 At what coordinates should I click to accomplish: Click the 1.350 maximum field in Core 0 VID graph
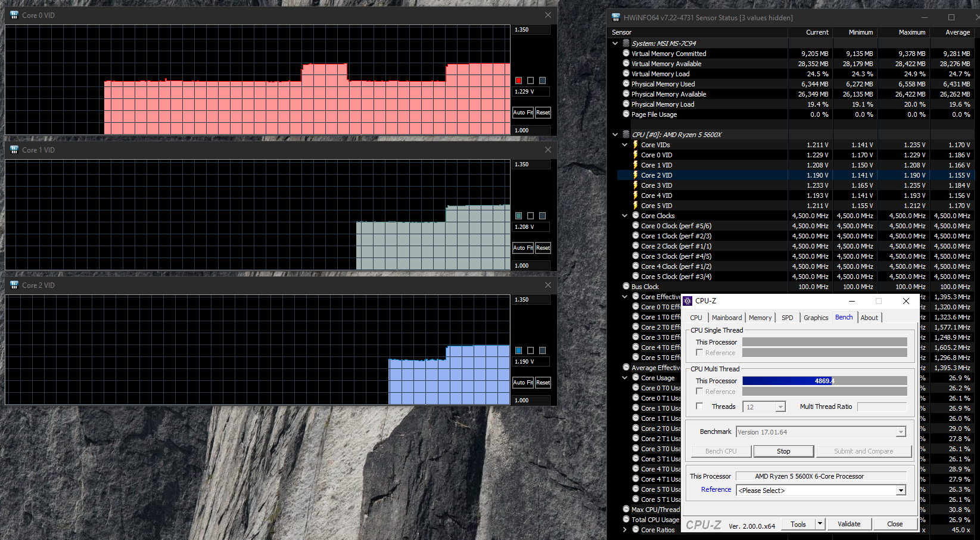[531, 29]
